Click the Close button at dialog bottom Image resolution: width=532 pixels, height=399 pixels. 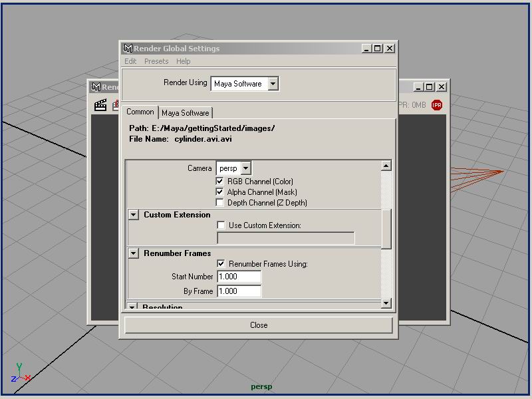(259, 325)
